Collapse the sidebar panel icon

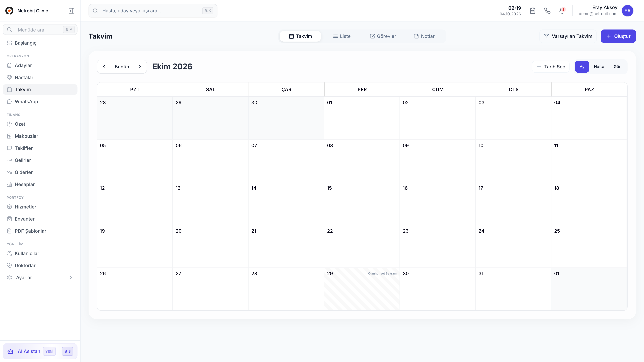pos(71,11)
